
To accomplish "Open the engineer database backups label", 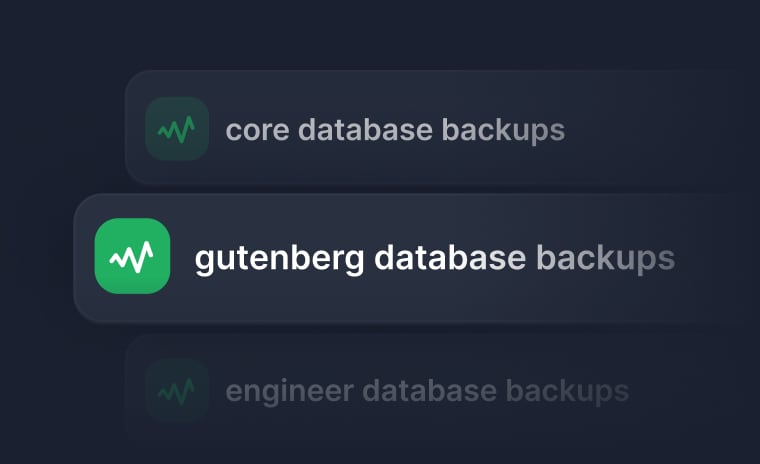I will click(427, 390).
